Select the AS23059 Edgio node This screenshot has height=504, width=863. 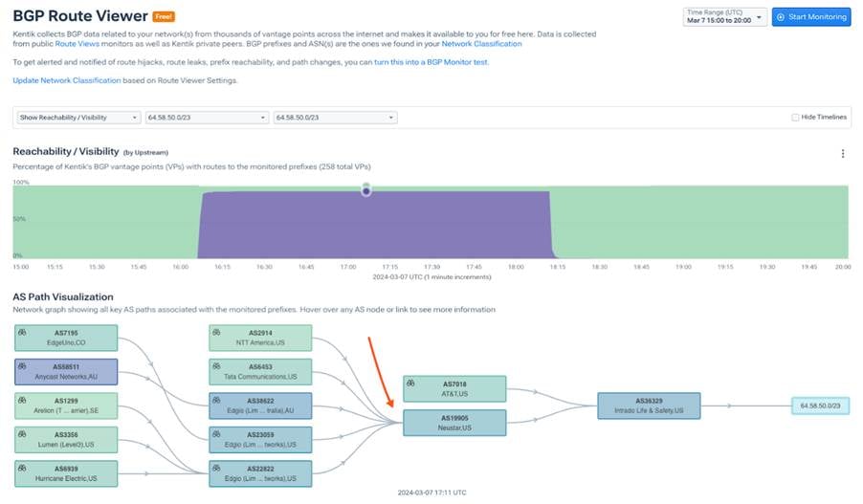260,440
